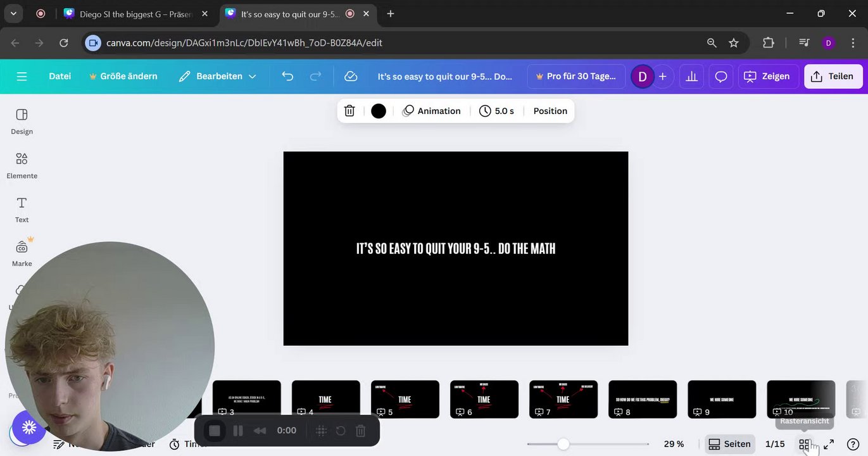This screenshot has width=868, height=456.
Task: Select slide thumbnail 9
Action: 721,399
